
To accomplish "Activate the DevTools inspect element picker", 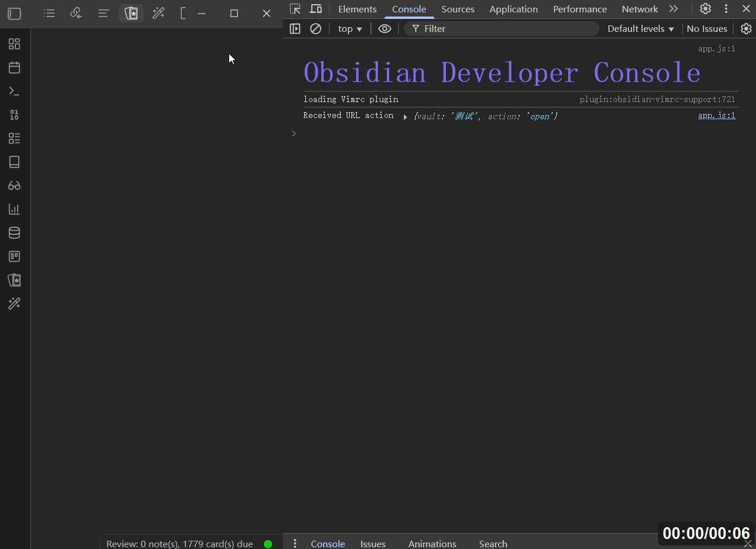I will (x=295, y=9).
